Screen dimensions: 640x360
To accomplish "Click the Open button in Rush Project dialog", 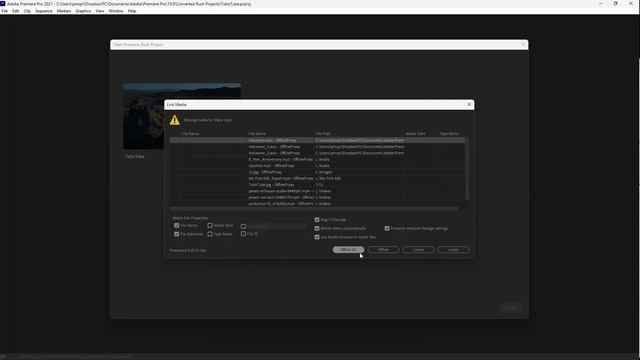I will coord(511,308).
